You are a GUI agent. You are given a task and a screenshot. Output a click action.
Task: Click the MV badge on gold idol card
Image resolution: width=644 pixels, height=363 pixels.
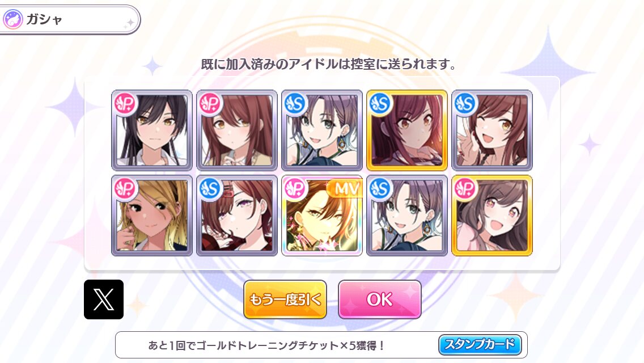pyautogui.click(x=346, y=188)
